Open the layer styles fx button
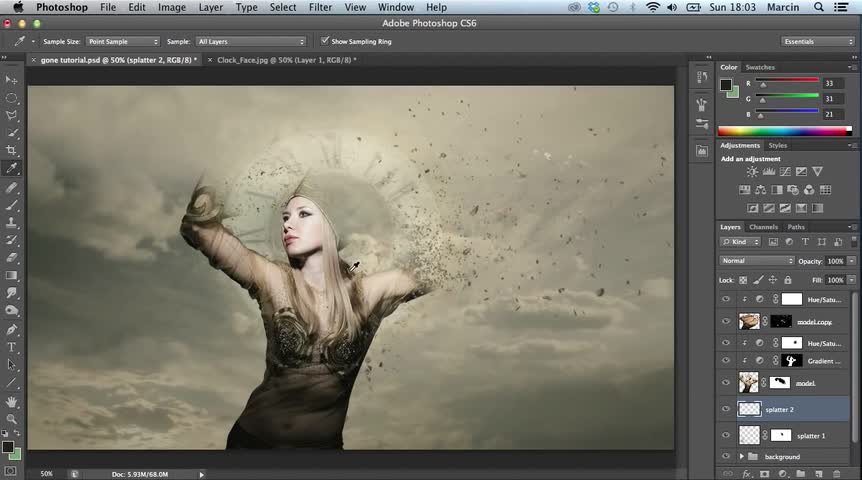This screenshot has width=862, height=480. pos(746,473)
